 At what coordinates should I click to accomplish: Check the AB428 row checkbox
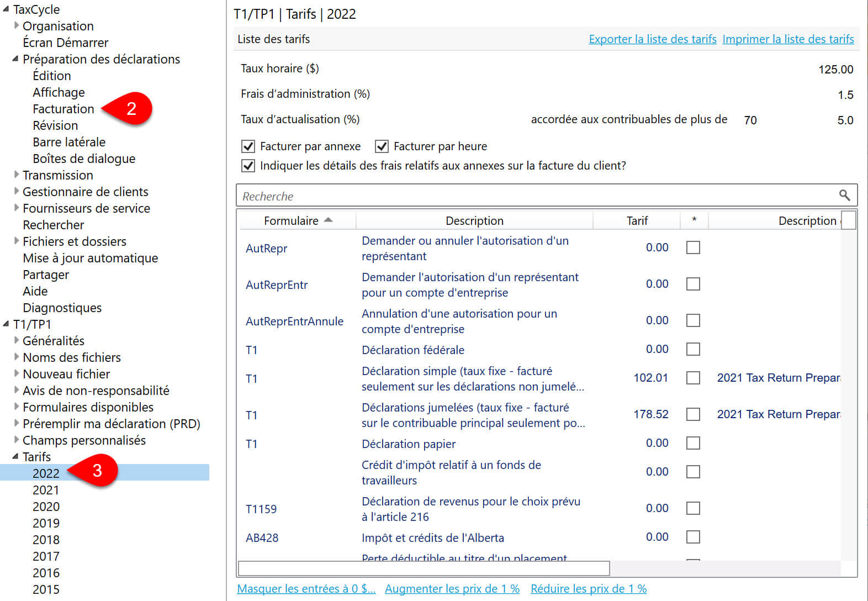[693, 537]
